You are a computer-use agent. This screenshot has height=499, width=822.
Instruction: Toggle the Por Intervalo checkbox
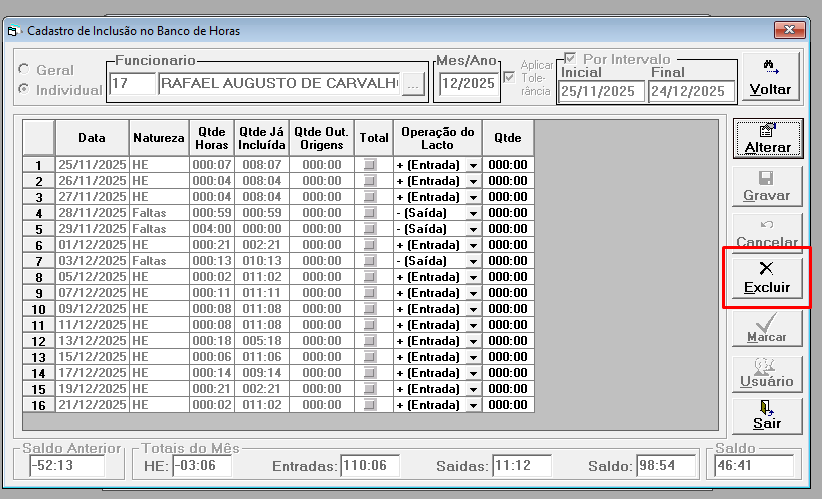tap(570, 58)
